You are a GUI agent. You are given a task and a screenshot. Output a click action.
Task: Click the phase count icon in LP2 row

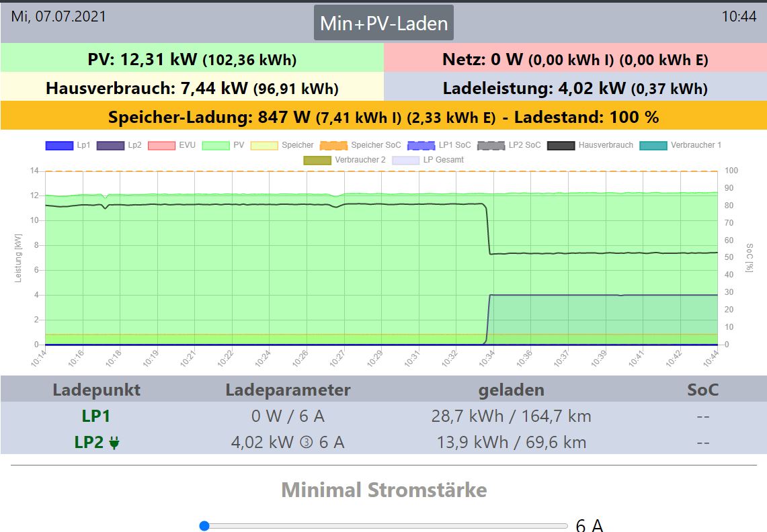(307, 443)
